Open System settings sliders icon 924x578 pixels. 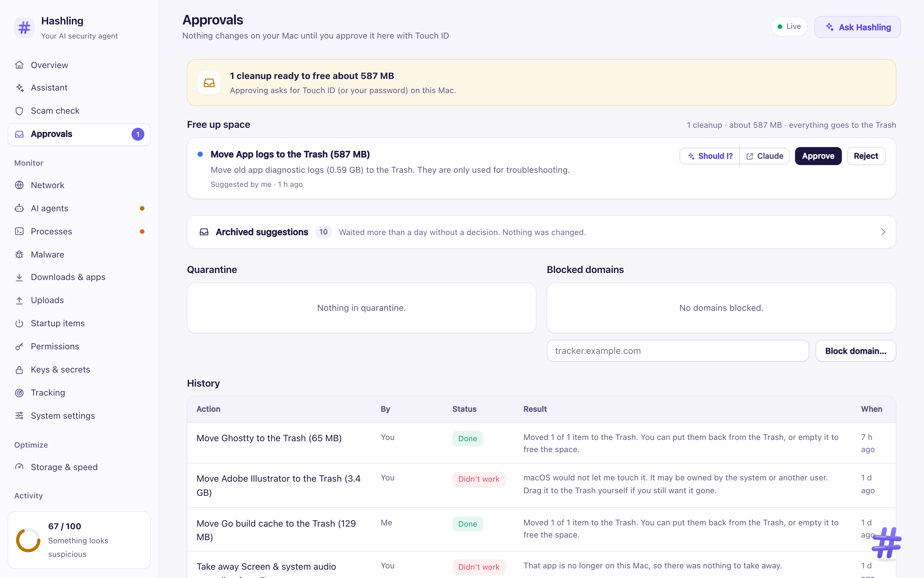pos(20,416)
